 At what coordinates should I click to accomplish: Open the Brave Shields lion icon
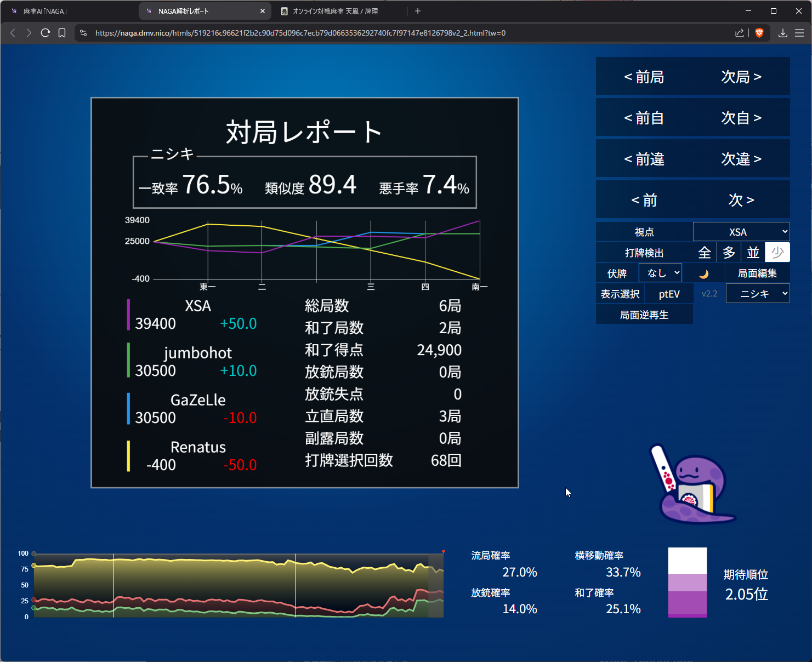click(x=759, y=33)
